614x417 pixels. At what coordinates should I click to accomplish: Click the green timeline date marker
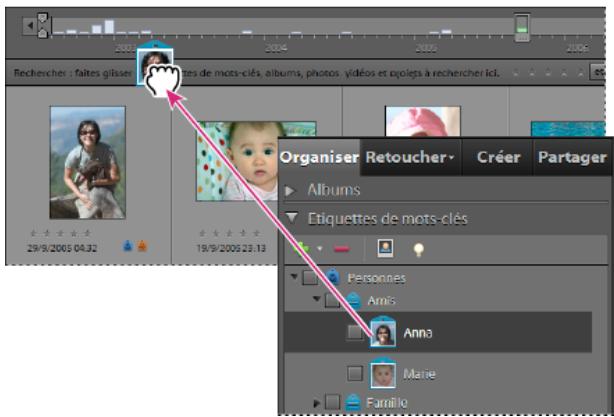522,27
